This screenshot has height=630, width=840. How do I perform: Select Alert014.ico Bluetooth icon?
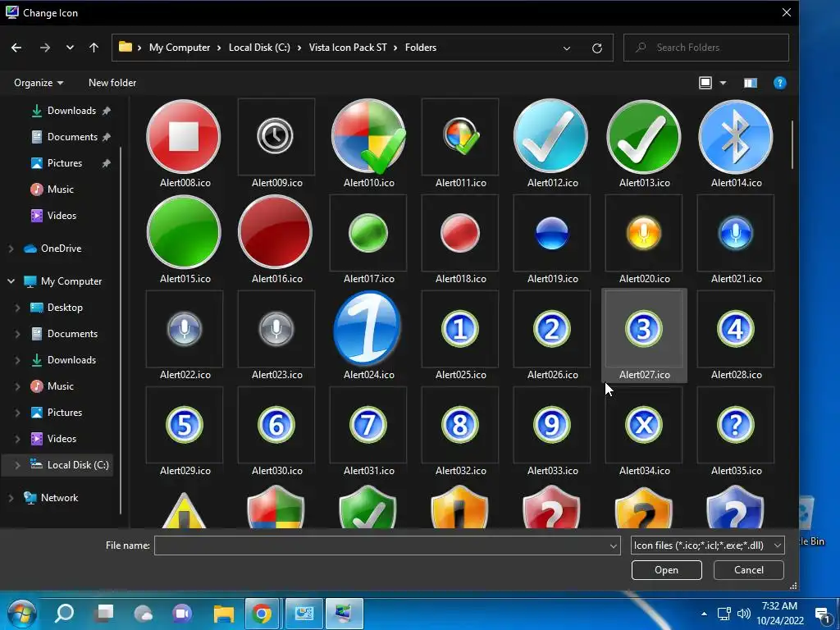(x=736, y=137)
